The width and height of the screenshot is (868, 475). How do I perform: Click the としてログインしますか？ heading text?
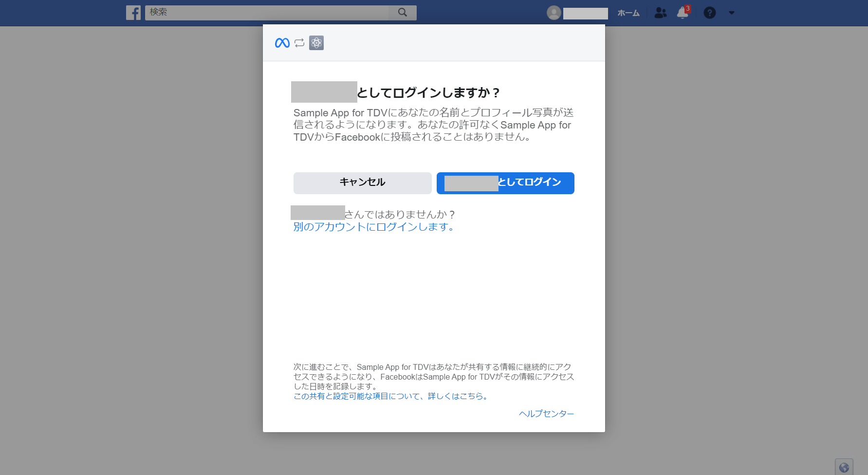click(x=428, y=92)
